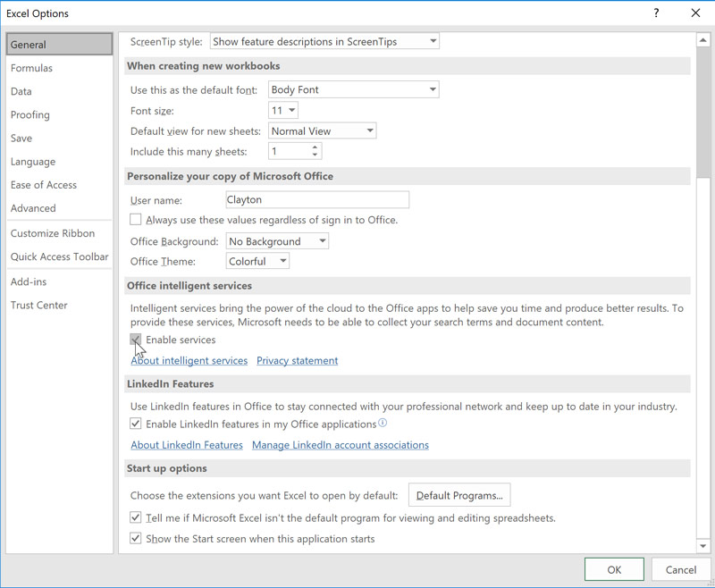This screenshot has width=715, height=588.
Task: Expand the Font size dropdown
Action: [283, 110]
